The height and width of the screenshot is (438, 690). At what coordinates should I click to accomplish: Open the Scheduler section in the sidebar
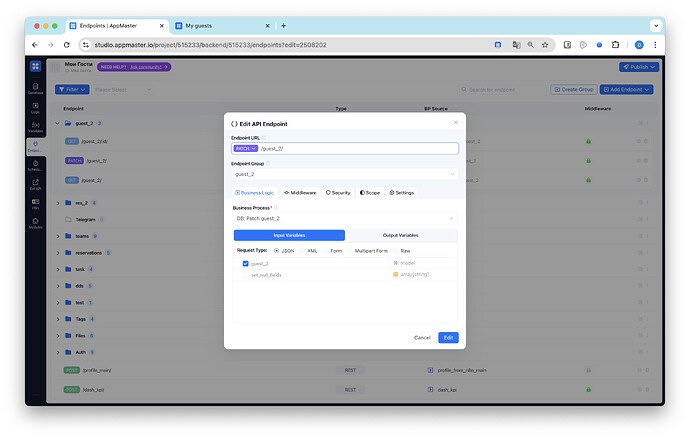click(36, 166)
